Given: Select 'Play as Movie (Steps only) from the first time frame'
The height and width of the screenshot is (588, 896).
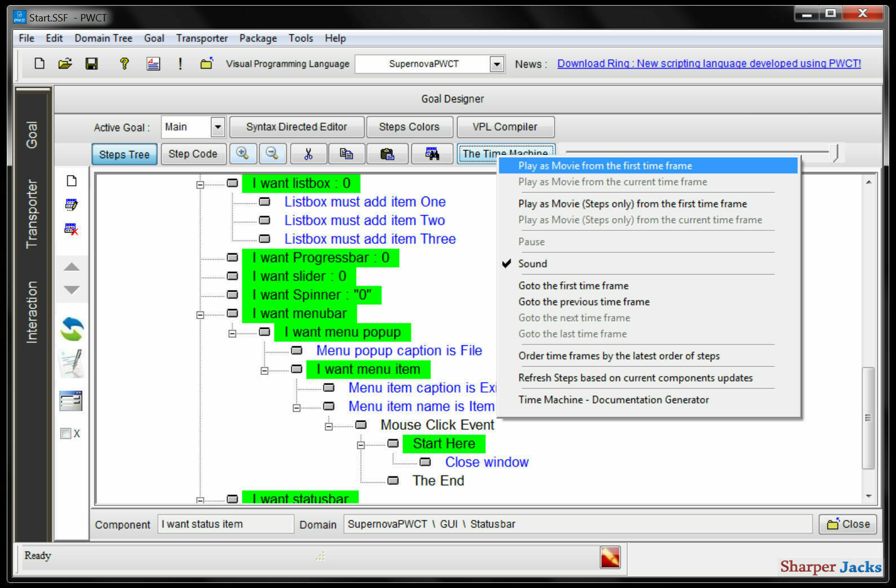Looking at the screenshot, I should [632, 204].
